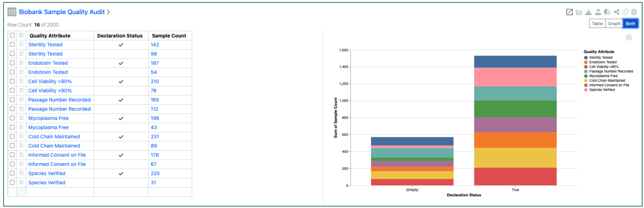This screenshot has width=644, height=208.
Task: Check the Endotoxin Tested row with 54
Action: (12, 72)
